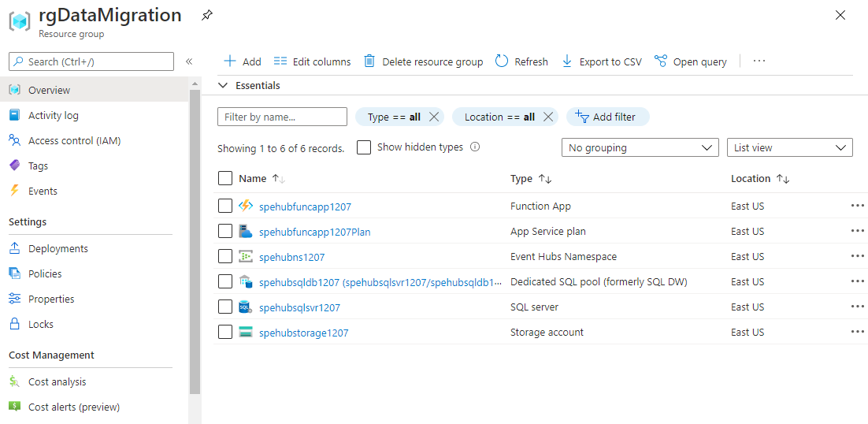Click the storage account icon for spehubstorage1207
This screenshot has height=424, width=868.
(245, 333)
